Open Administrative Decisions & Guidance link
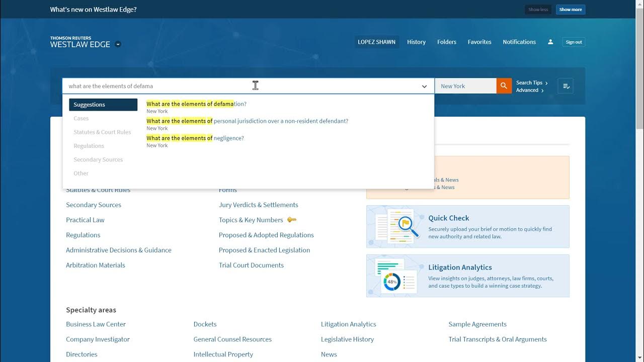 tap(119, 250)
